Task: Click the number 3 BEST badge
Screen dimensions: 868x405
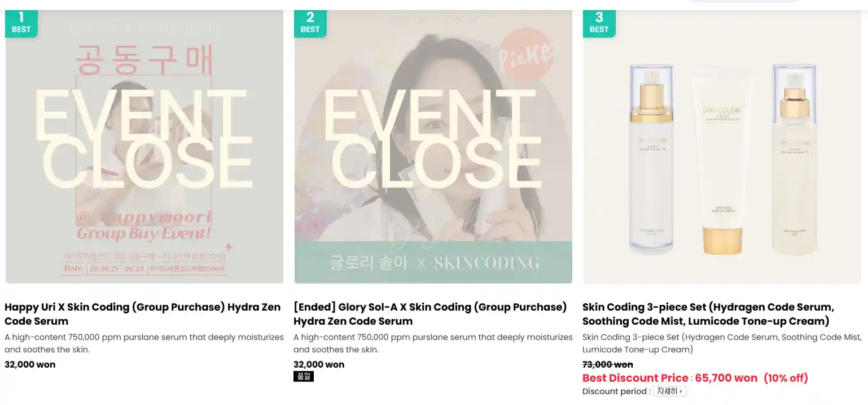Action: [599, 23]
